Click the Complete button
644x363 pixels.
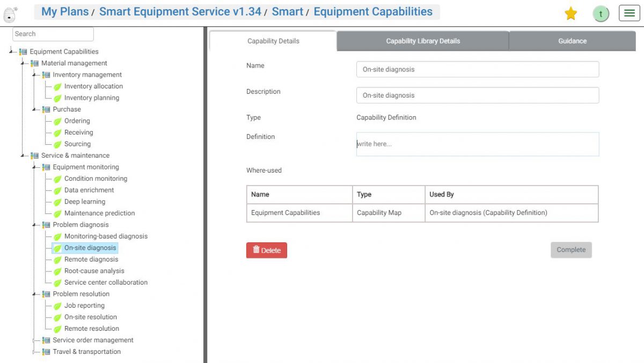pyautogui.click(x=571, y=249)
